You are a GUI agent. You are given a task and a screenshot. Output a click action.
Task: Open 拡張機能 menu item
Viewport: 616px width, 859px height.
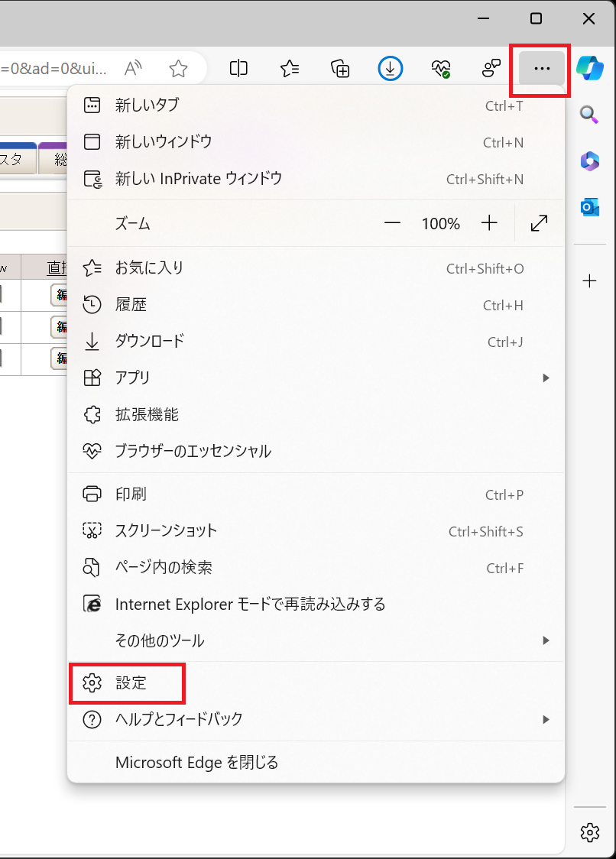(316, 415)
